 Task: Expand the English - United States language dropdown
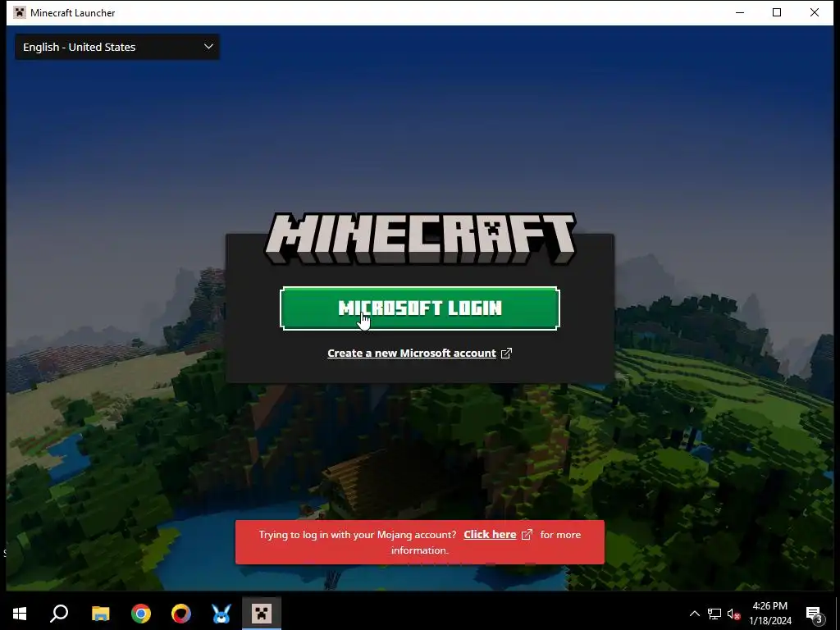point(116,47)
